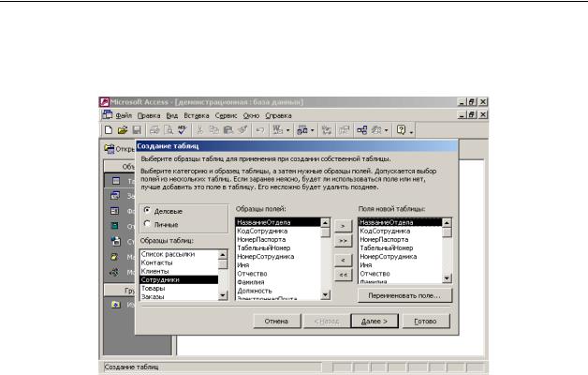Screen dimensions: 588x375
Task: Open the Вид menu
Action: 171,115
